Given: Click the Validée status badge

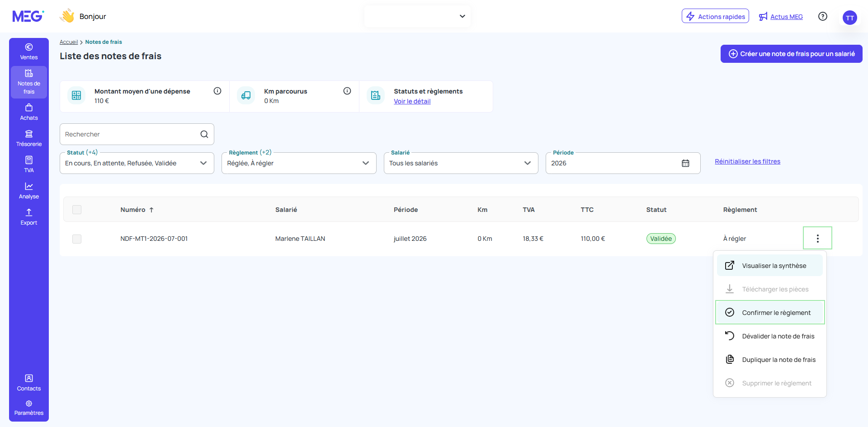Looking at the screenshot, I should click(661, 239).
